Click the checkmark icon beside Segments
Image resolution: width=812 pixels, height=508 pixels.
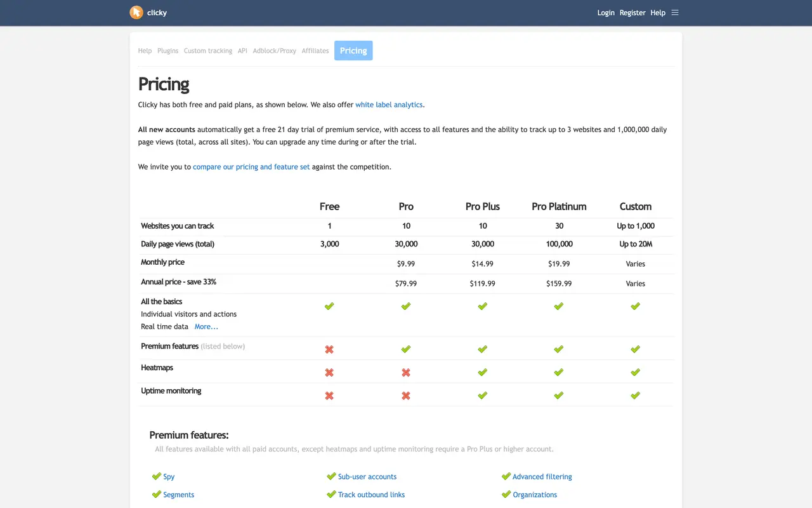[157, 494]
